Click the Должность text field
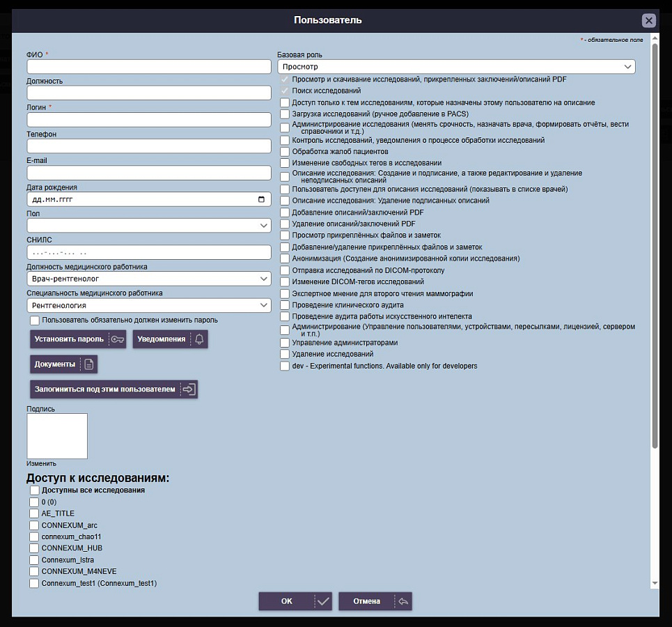Viewport: 672px width, 627px height. pos(149,93)
